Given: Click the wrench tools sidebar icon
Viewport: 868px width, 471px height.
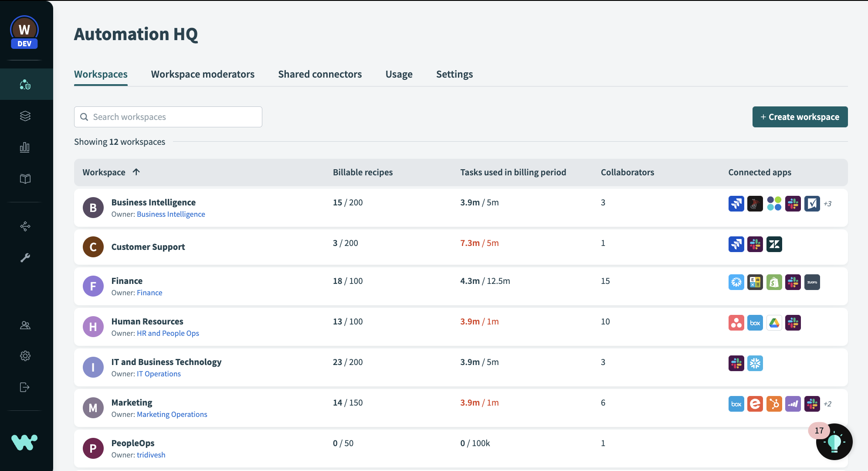Looking at the screenshot, I should point(25,258).
